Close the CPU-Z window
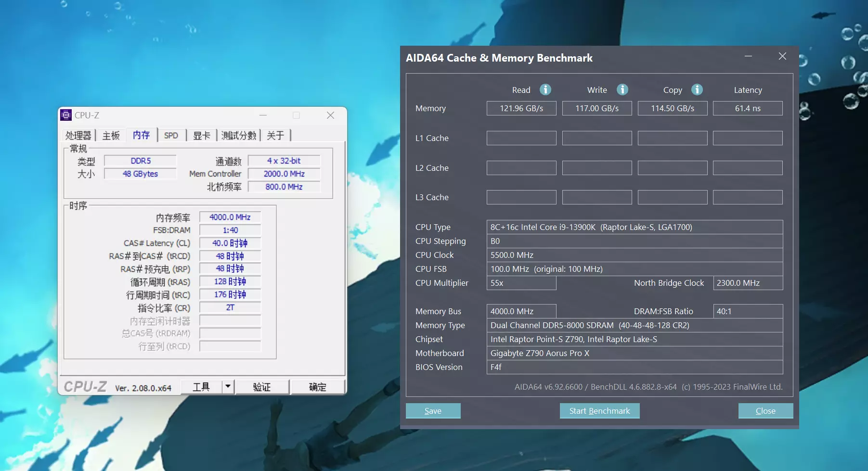Screen dimensions: 868x471 pyautogui.click(x=330, y=115)
